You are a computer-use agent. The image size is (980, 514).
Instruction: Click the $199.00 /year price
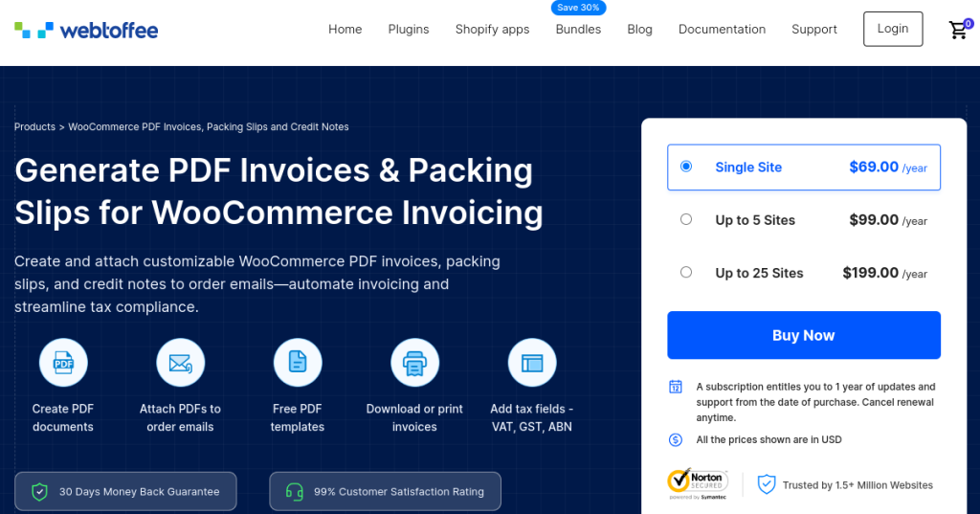pyautogui.click(x=885, y=273)
